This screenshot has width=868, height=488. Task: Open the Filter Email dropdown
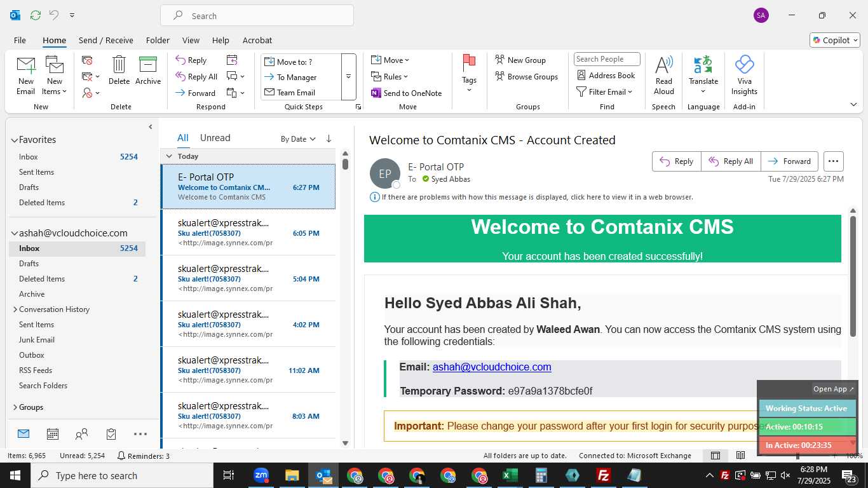[604, 92]
